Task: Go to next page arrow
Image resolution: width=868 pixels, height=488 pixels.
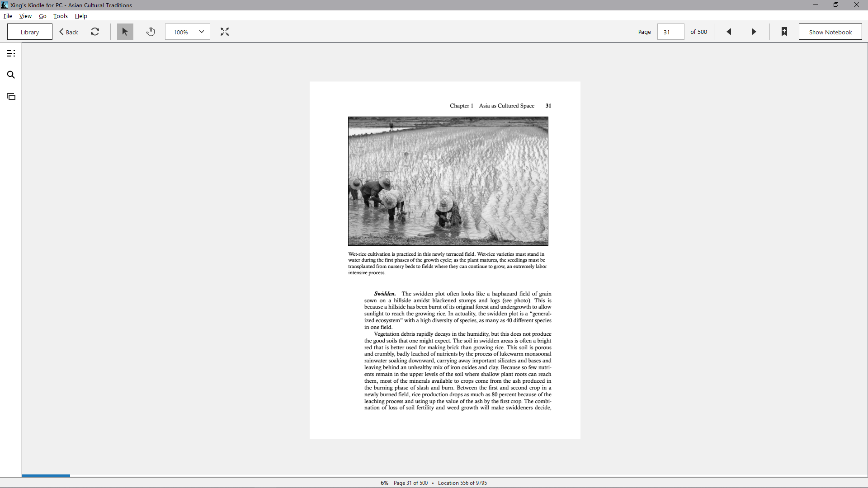Action: [754, 32]
